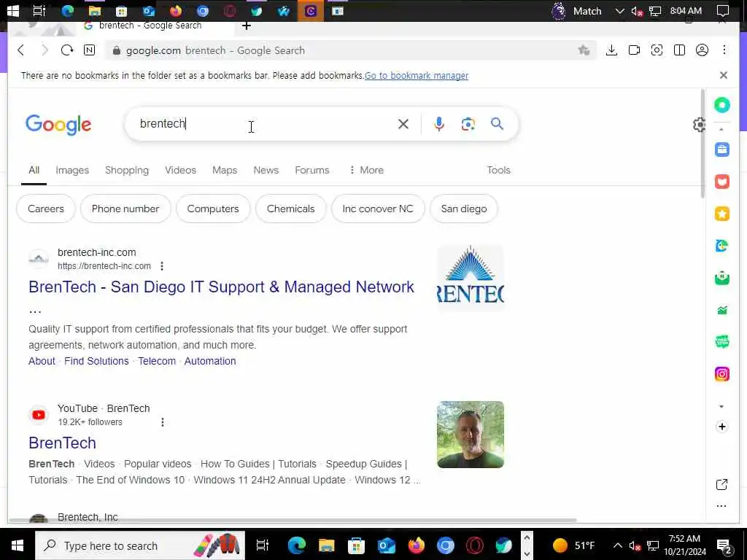
Task: Expand the More search filters menu
Action: coord(366,170)
